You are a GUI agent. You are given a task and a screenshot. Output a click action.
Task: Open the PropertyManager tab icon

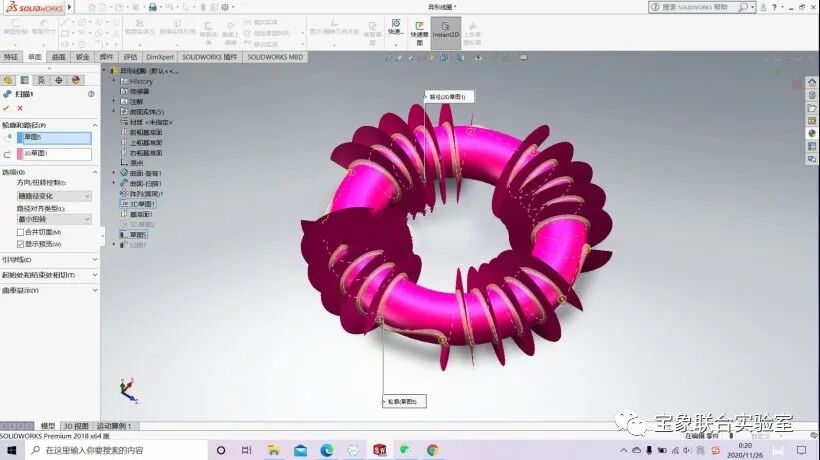click(x=25, y=80)
